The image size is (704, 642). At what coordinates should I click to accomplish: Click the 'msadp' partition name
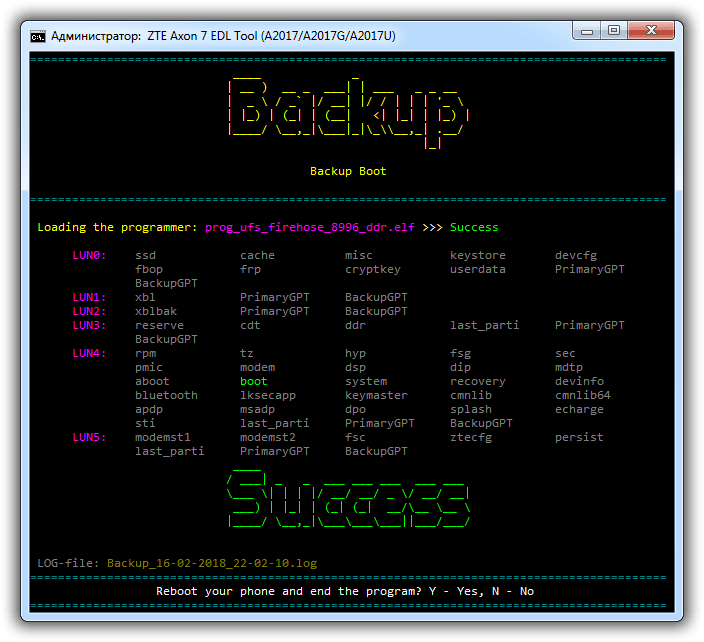pos(257,409)
